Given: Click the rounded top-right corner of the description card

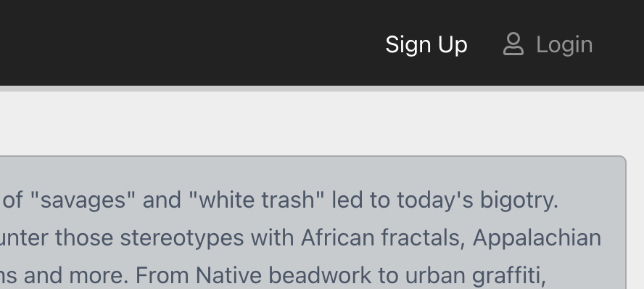Looking at the screenshot, I should tap(623, 160).
